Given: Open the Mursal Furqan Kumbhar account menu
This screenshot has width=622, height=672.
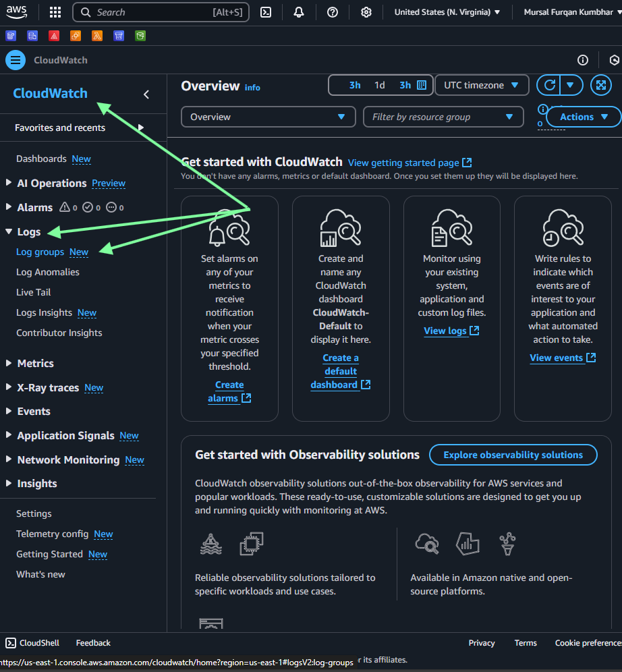Looking at the screenshot, I should point(572,12).
